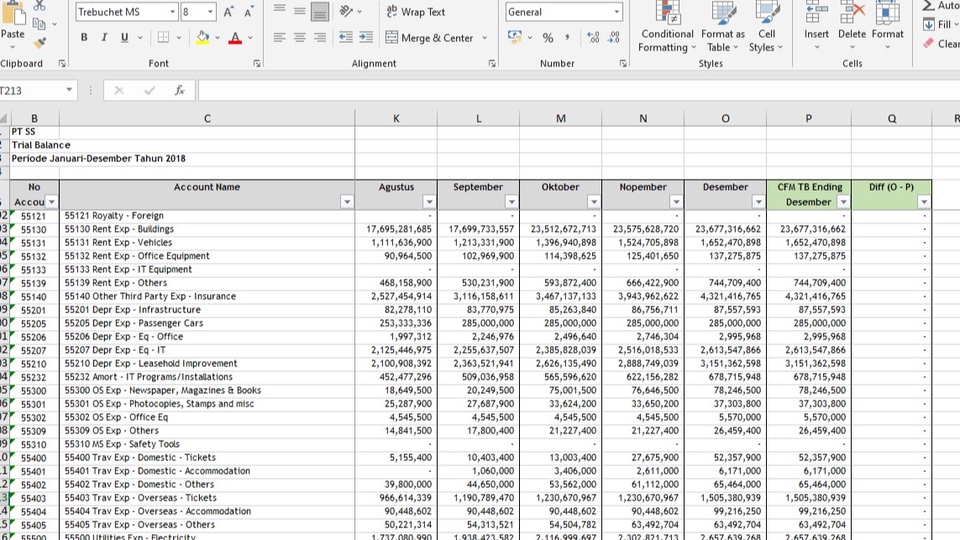Align text right

coord(320,37)
